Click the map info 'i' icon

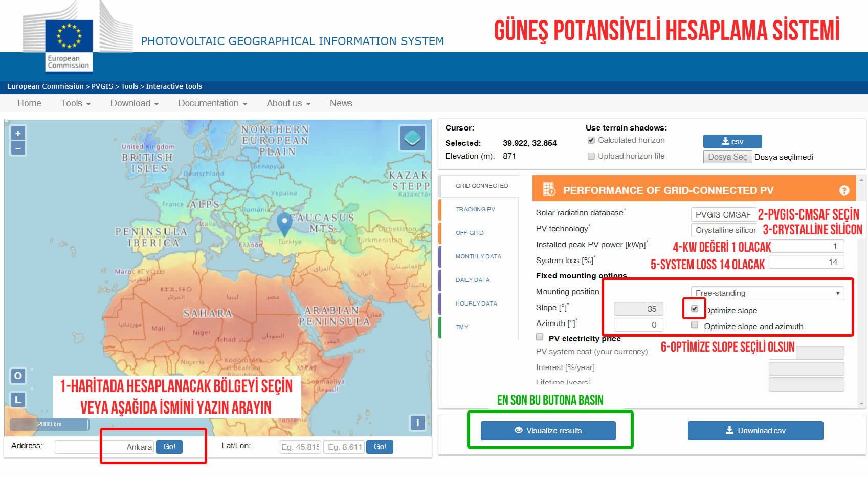tap(417, 423)
